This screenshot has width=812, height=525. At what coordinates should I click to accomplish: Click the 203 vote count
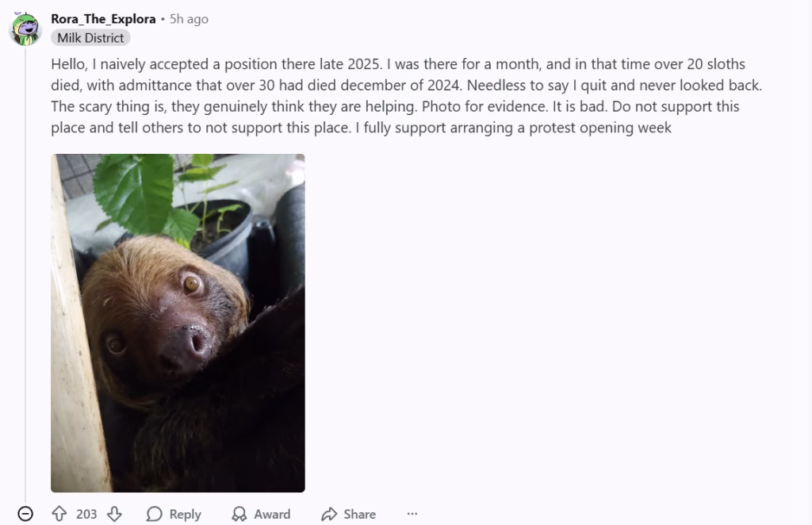(x=86, y=514)
